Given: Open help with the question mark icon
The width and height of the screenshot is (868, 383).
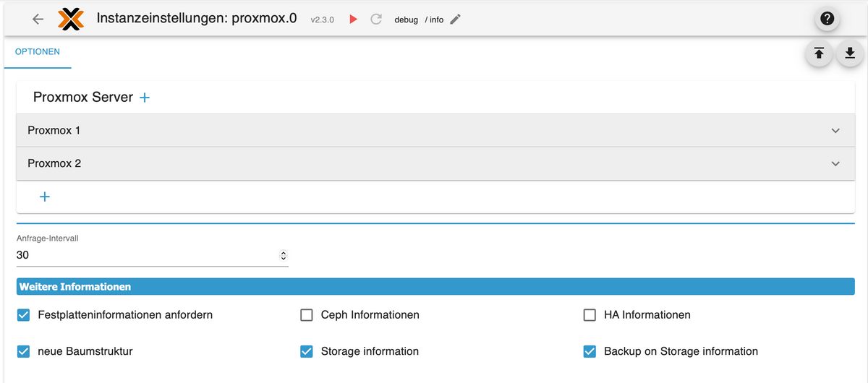Looking at the screenshot, I should [x=827, y=20].
